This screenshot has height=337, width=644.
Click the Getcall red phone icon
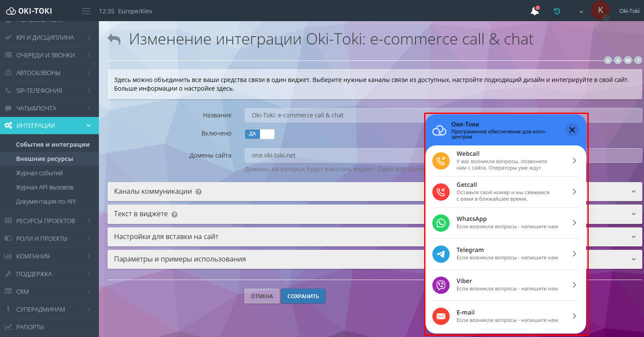(441, 192)
